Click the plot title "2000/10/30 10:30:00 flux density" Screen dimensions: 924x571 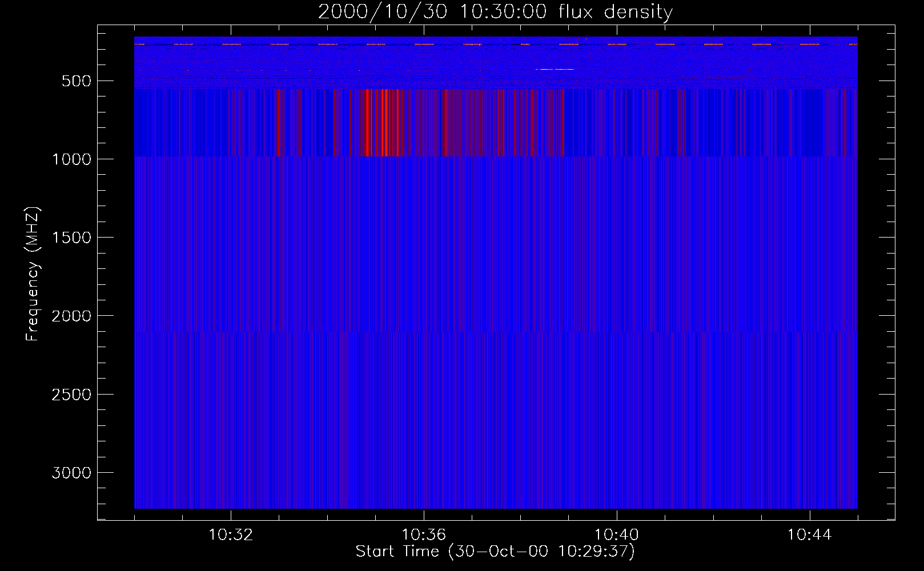click(x=495, y=12)
